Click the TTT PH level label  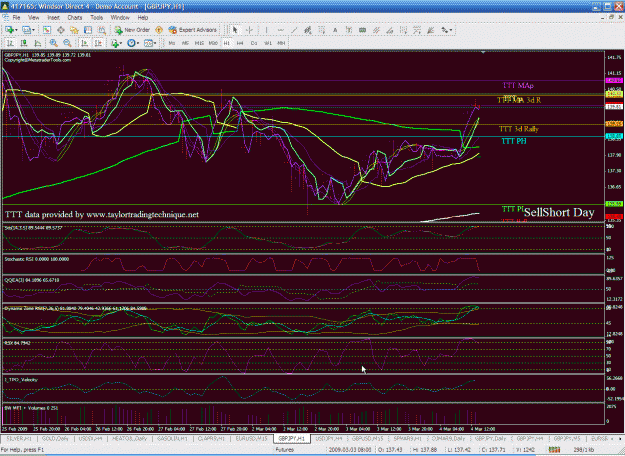click(514, 141)
